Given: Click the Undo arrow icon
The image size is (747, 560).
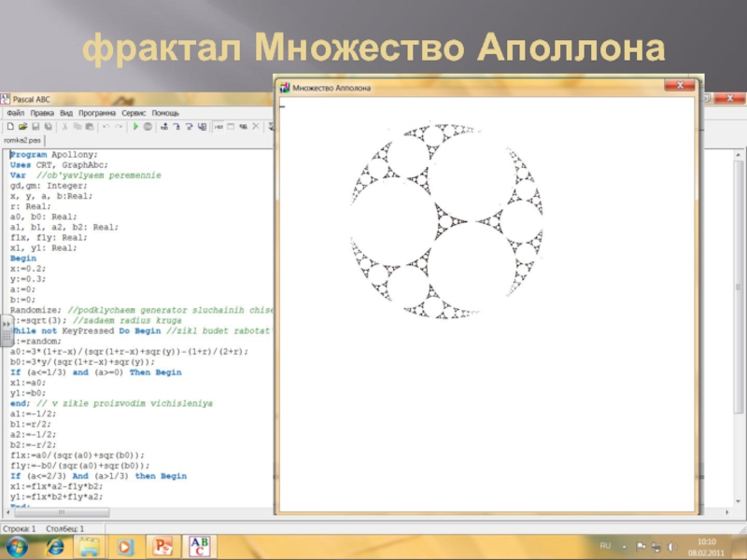Looking at the screenshot, I should pyautogui.click(x=106, y=126).
